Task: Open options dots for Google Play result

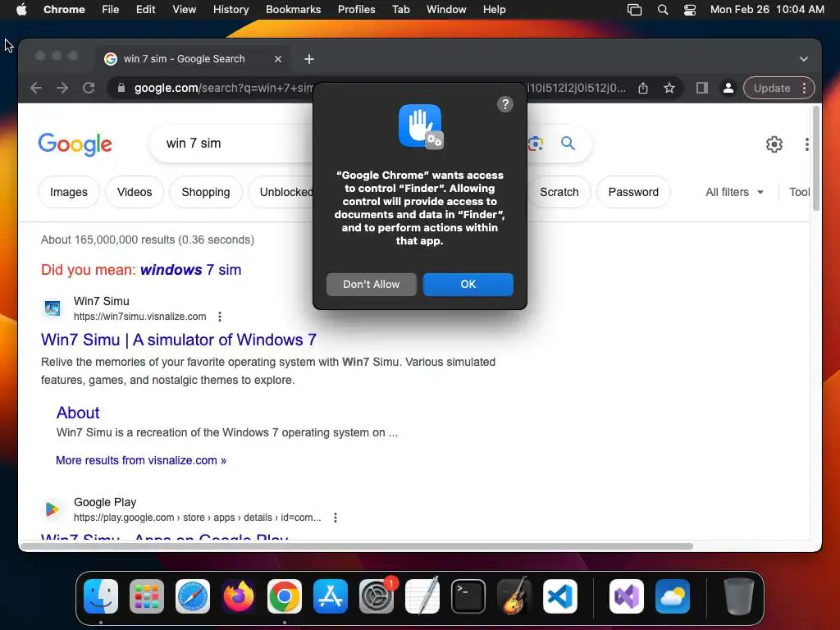Action: click(336, 518)
